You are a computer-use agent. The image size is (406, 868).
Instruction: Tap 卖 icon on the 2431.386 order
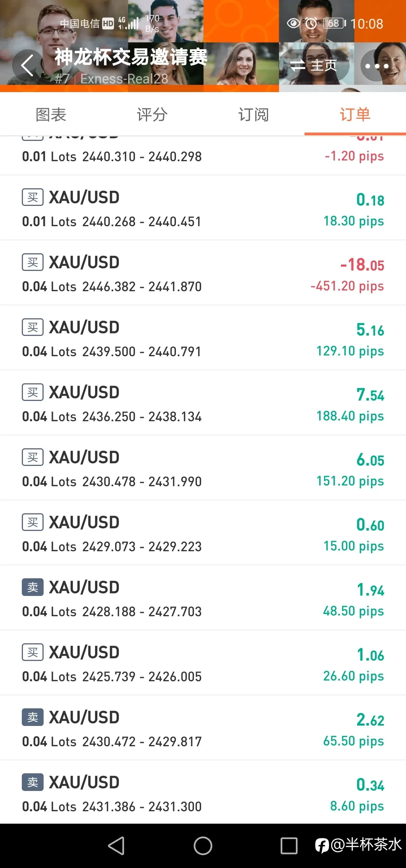pos(33,782)
